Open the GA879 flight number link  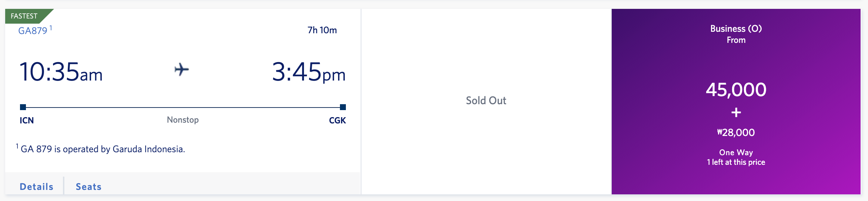tap(33, 31)
